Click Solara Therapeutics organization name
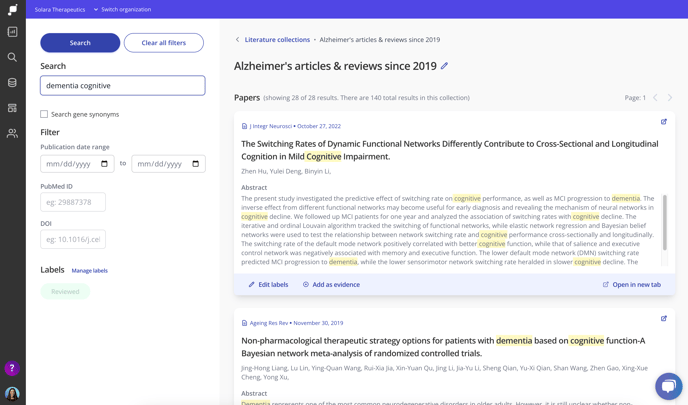This screenshot has height=405, width=688. tap(60, 9)
